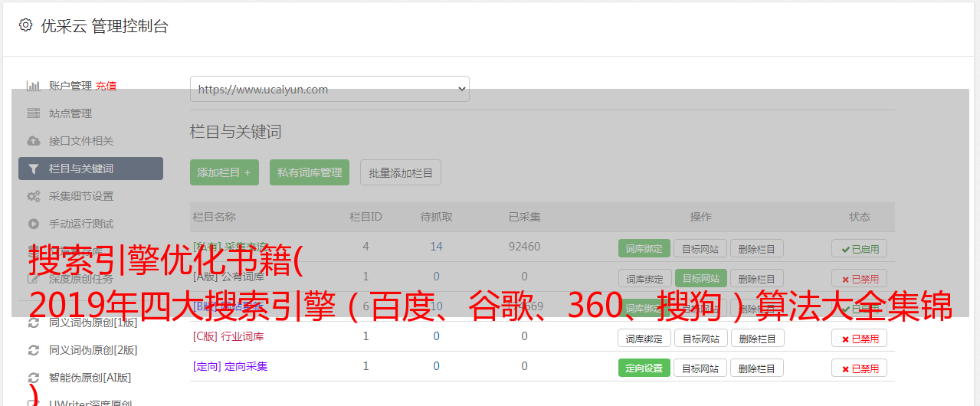Image resolution: width=980 pixels, height=406 pixels.
Task: Click 目标网站 in the 92460 row
Action: [x=700, y=248]
